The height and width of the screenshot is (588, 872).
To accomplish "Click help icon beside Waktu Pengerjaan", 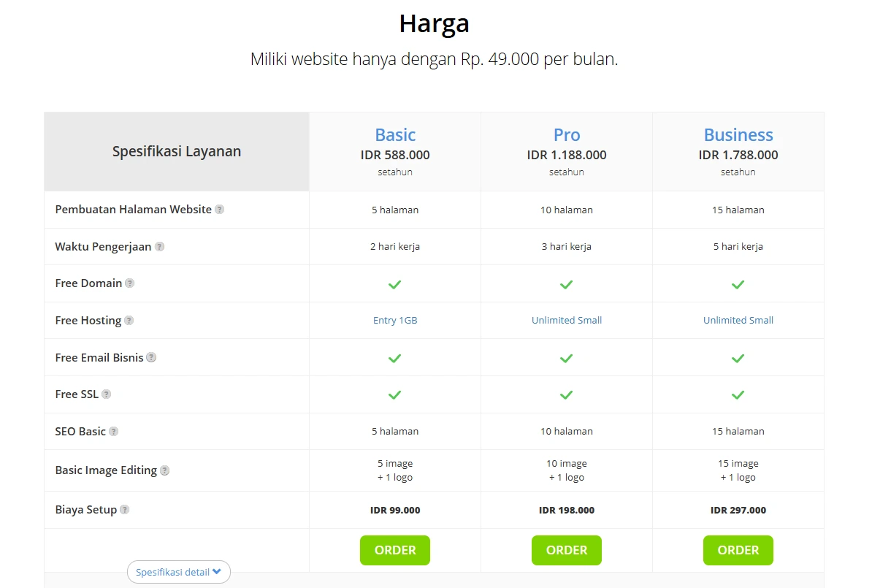I will click(x=160, y=246).
